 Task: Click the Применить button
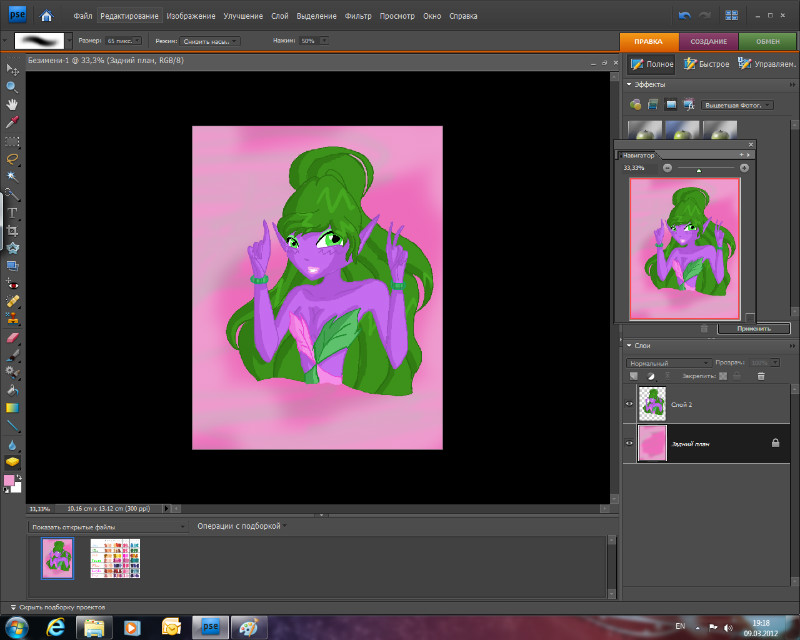[x=753, y=328]
